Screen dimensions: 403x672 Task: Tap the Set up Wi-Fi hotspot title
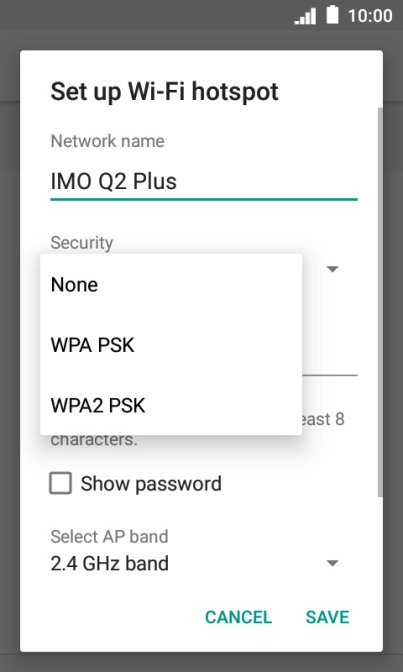click(165, 92)
